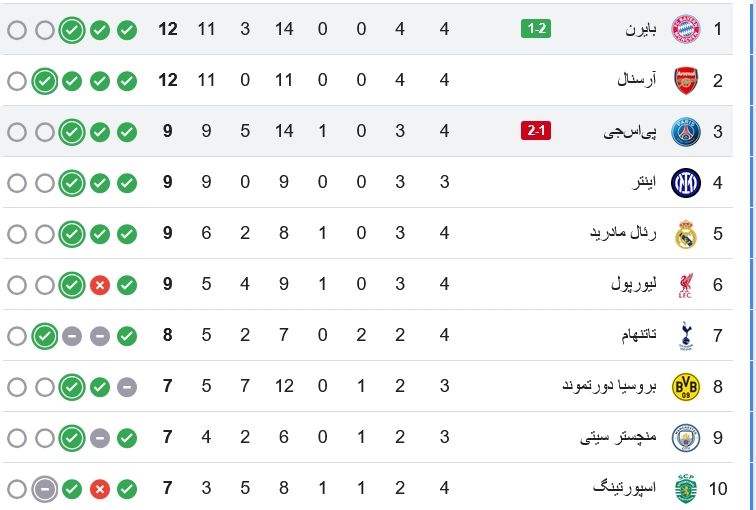The image size is (756, 510).
Task: Select Tottenham's highlighted latest win circle
Action: [x=45, y=336]
